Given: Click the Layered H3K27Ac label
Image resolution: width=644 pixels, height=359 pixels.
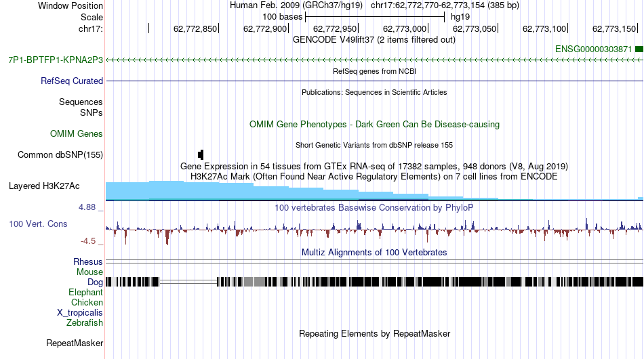Looking at the screenshot, I should (44, 186).
